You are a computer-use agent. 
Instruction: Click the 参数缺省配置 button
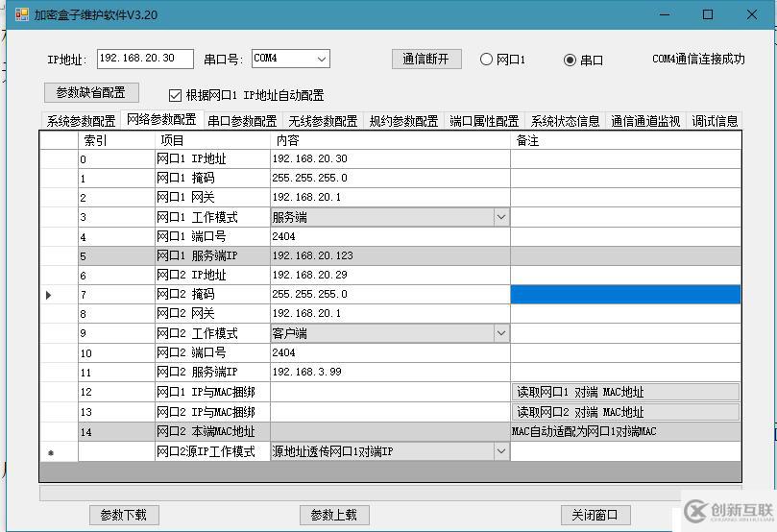pos(91,92)
